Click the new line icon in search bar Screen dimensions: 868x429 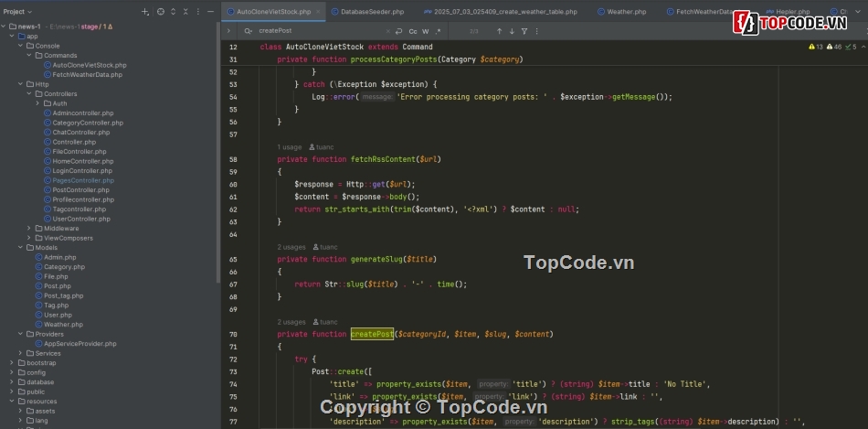click(398, 32)
